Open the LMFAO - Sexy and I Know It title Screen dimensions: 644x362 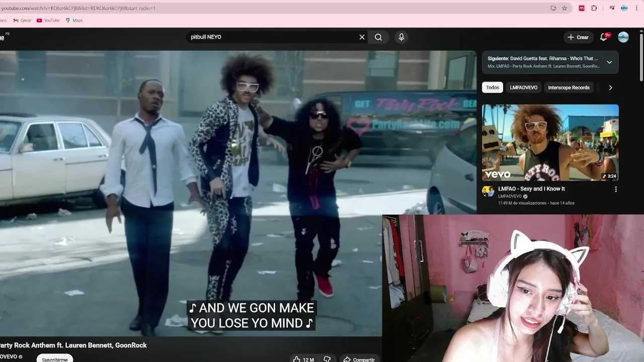point(531,189)
